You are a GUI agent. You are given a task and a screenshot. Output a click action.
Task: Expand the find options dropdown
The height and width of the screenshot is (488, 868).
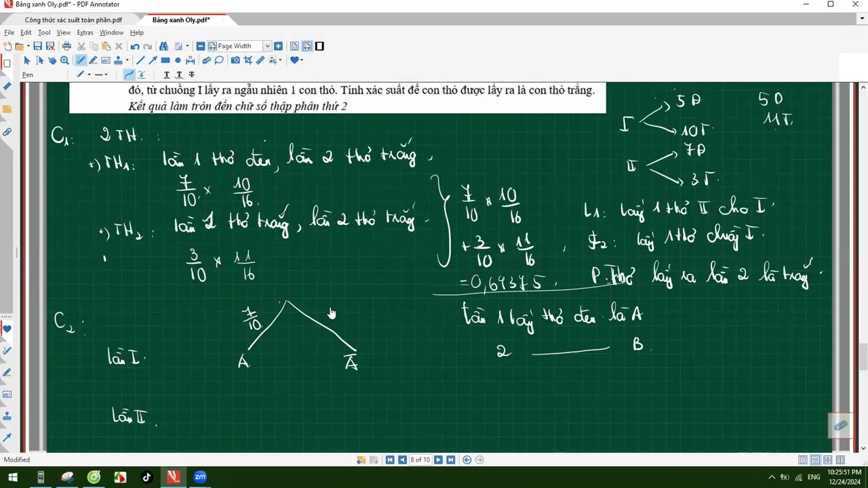coord(187,46)
